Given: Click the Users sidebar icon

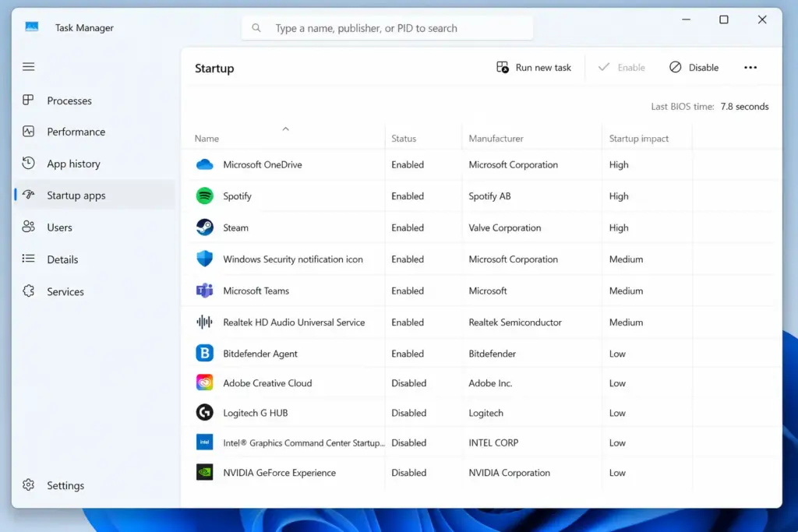Looking at the screenshot, I should tap(29, 227).
